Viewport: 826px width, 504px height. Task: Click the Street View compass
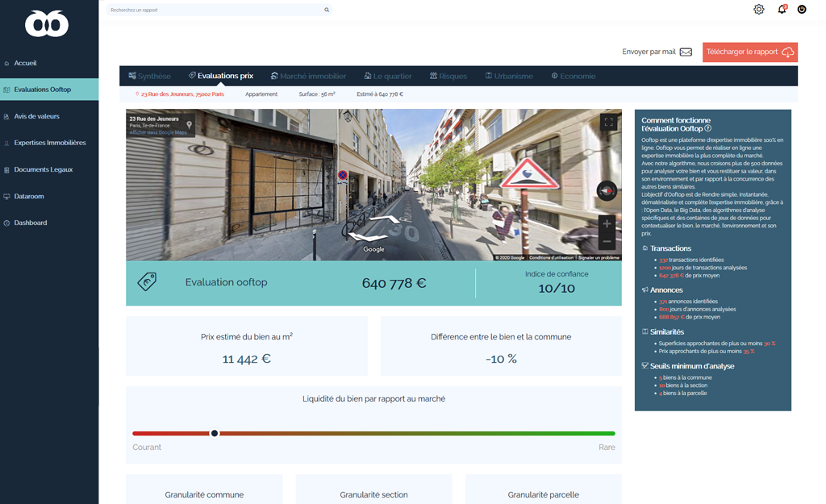pos(607,190)
